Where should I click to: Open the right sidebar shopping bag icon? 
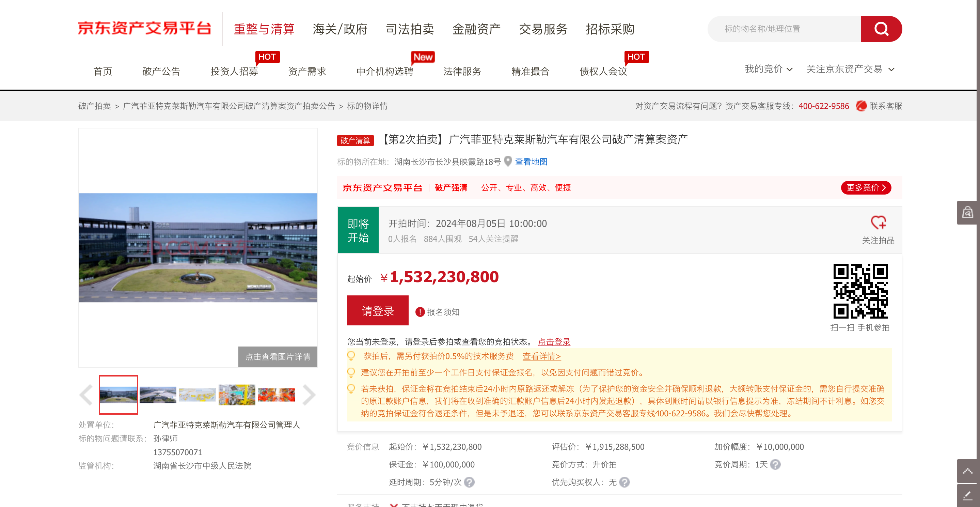(967, 212)
